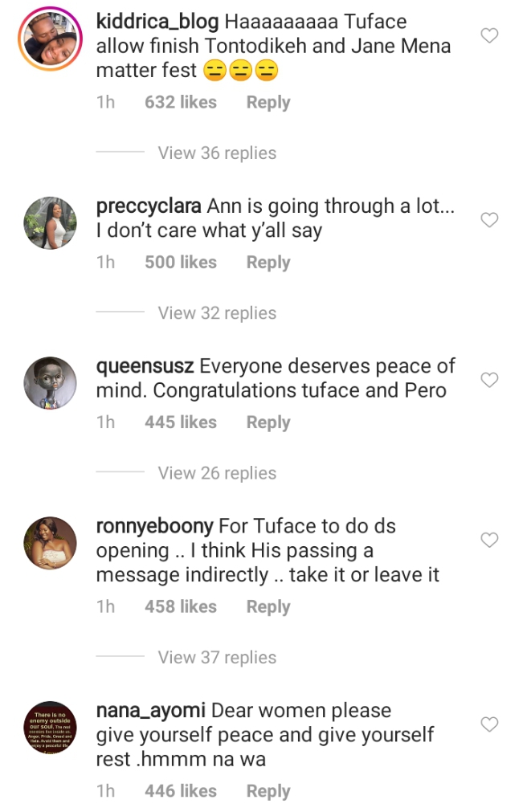Tap queensusz's avatar
The width and height of the screenshot is (531, 812).
click(50, 383)
